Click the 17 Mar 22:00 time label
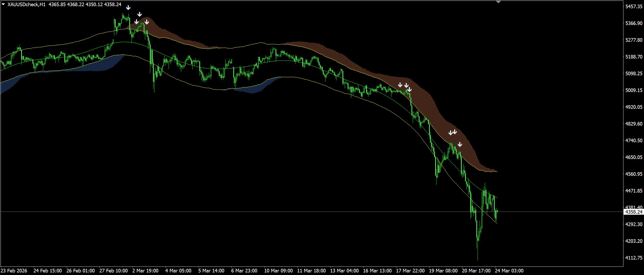 (410, 271)
